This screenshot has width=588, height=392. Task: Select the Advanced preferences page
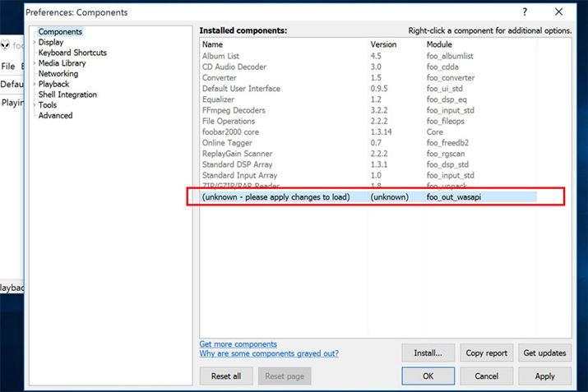(x=55, y=116)
